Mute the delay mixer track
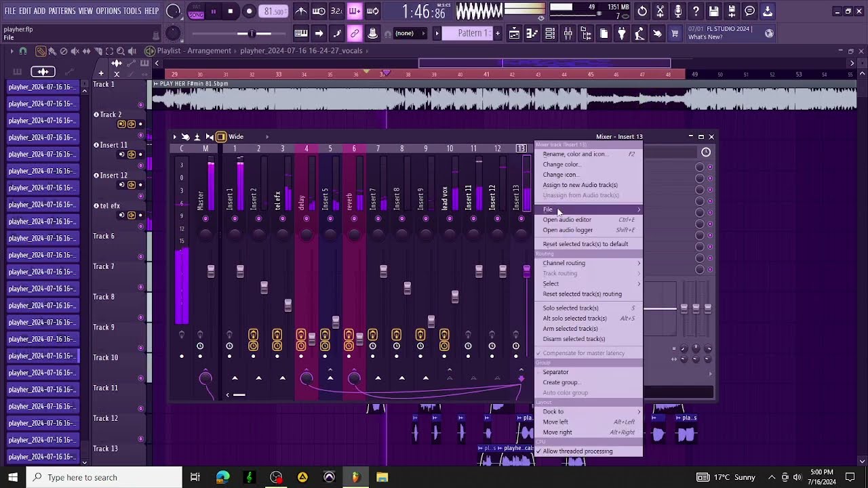Viewport: 868px width, 488px height. (307, 219)
